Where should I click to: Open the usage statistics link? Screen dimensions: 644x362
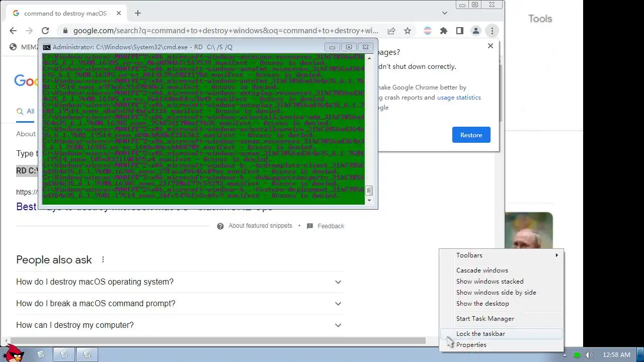tap(459, 98)
